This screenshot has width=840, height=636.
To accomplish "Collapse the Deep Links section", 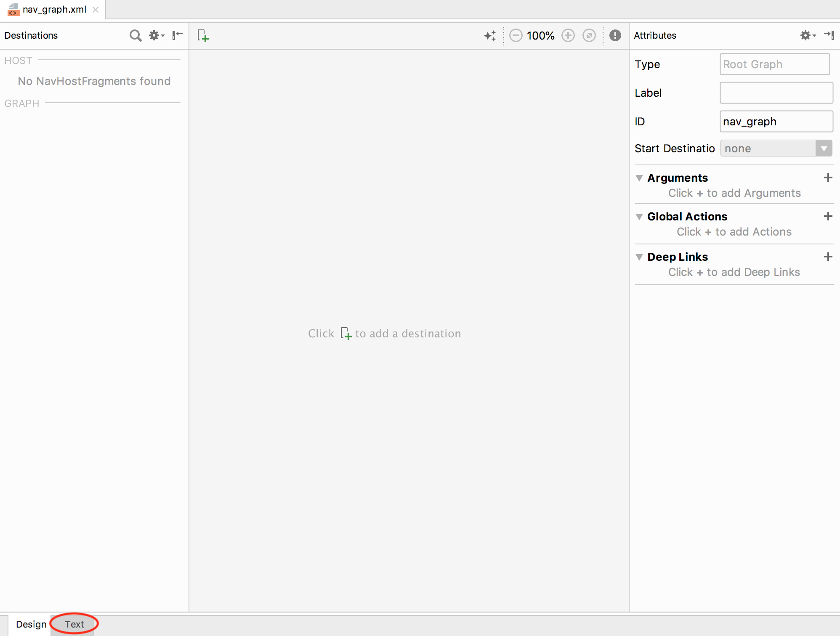I will (x=639, y=257).
